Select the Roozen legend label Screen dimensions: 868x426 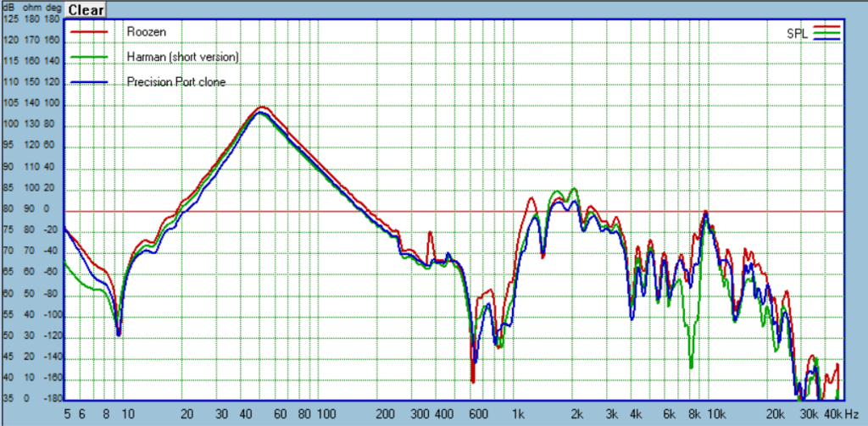pyautogui.click(x=146, y=31)
